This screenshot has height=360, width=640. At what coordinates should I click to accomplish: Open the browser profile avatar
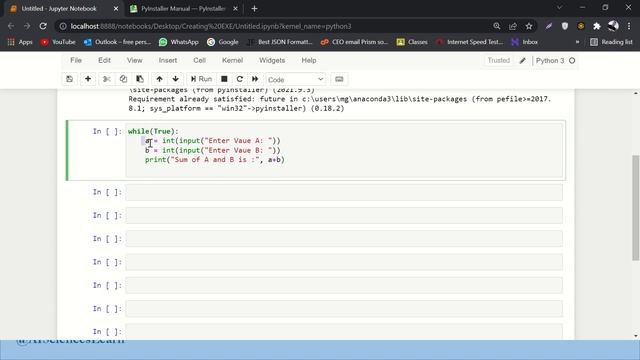(x=613, y=26)
